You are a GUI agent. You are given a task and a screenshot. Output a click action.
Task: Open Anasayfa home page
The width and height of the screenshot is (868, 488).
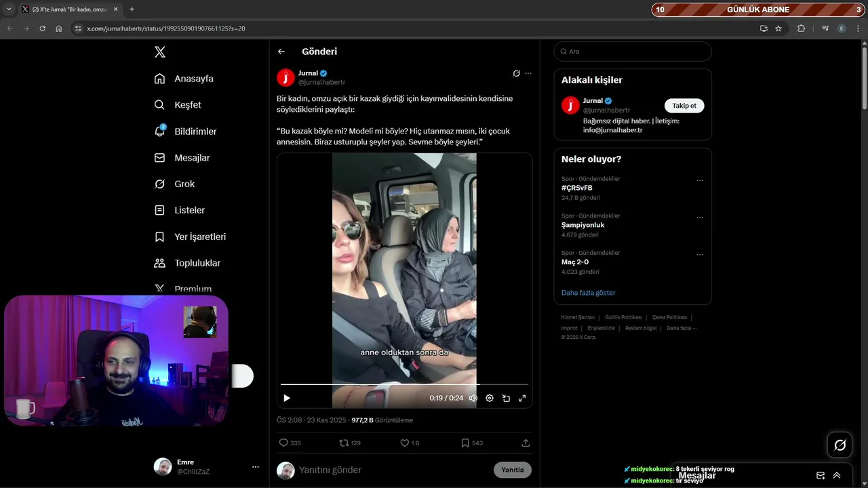click(184, 79)
